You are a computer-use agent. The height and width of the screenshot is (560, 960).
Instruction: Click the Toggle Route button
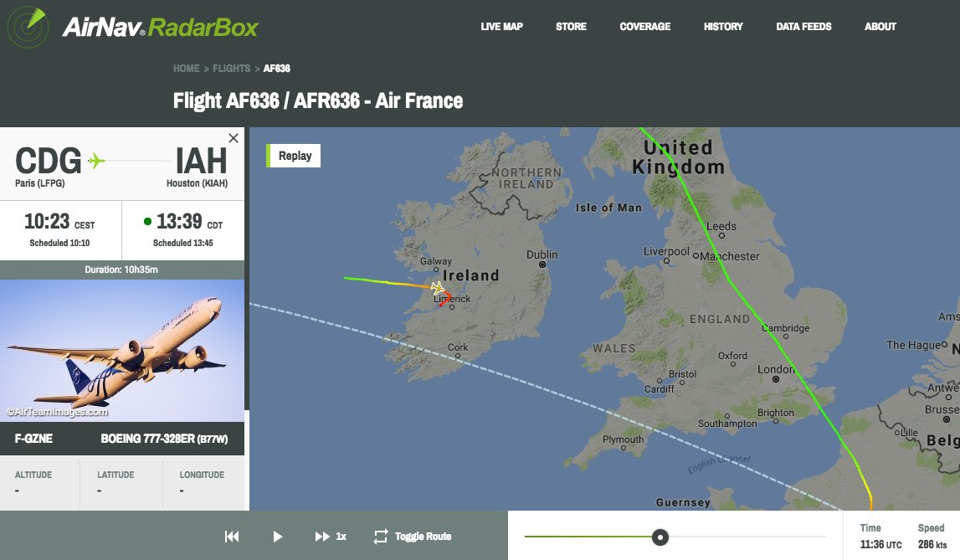(x=413, y=537)
